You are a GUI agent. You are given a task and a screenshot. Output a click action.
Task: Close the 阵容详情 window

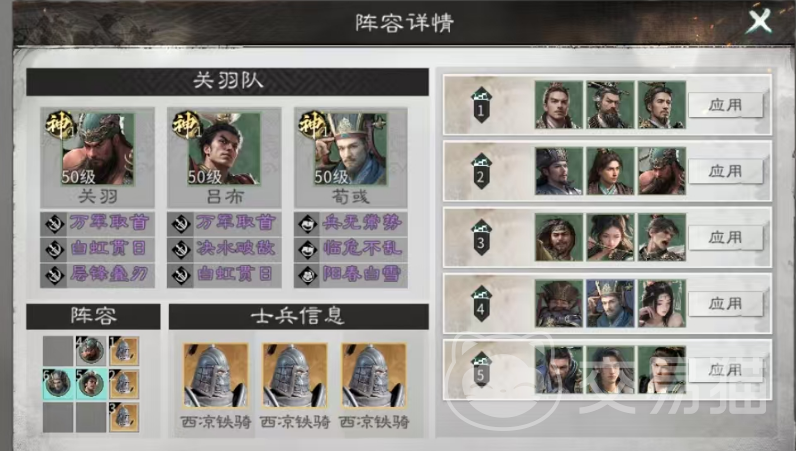pyautogui.click(x=759, y=21)
